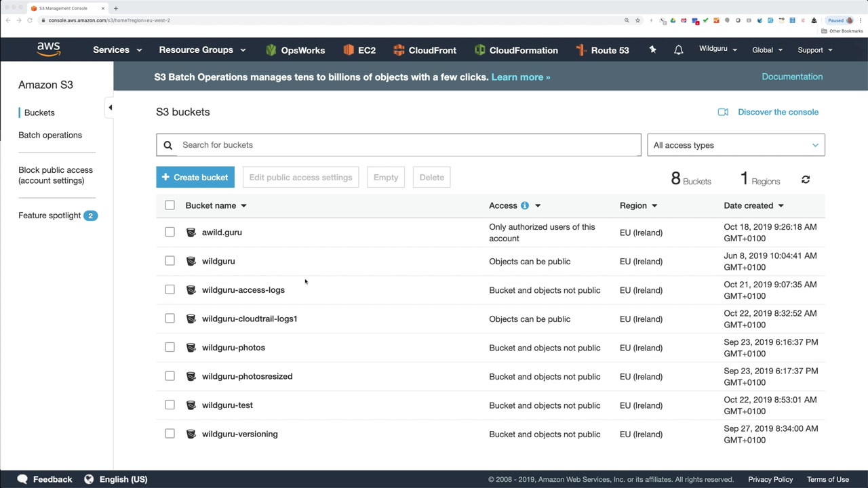Screen dimensions: 868x488
Task: Collapse the S3 sidebar panel
Action: (110, 107)
